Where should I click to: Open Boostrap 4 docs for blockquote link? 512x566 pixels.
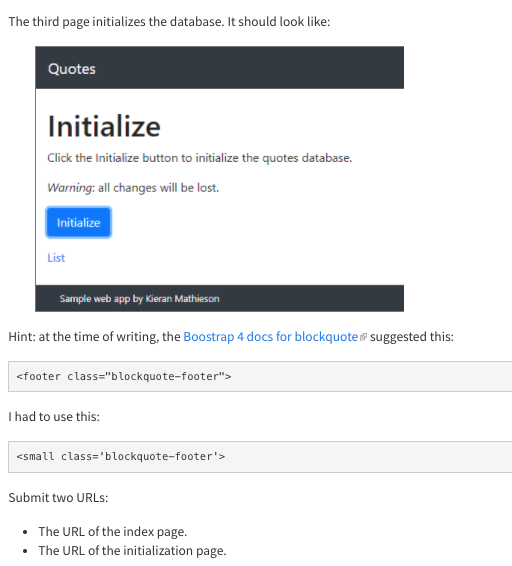coord(270,336)
